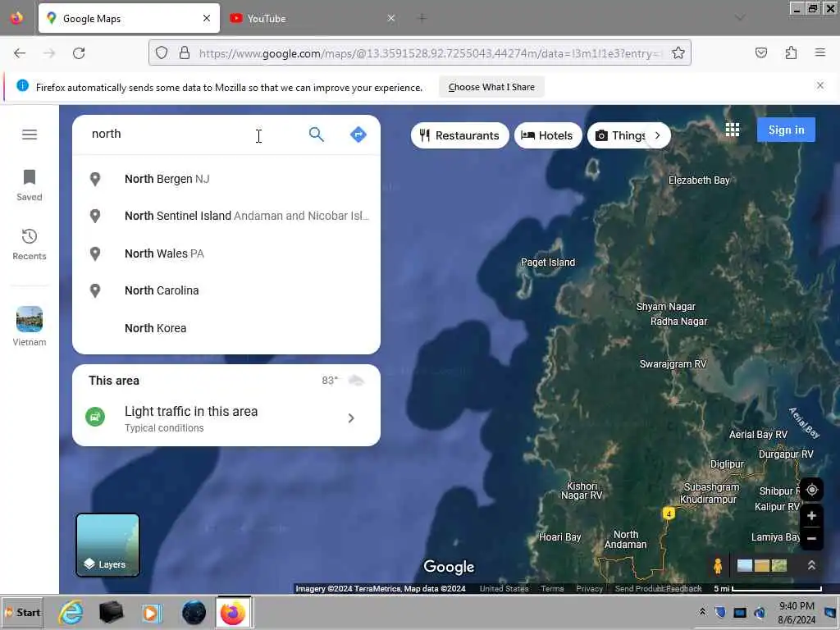Select the North Bergen NJ suggestion

226,179
